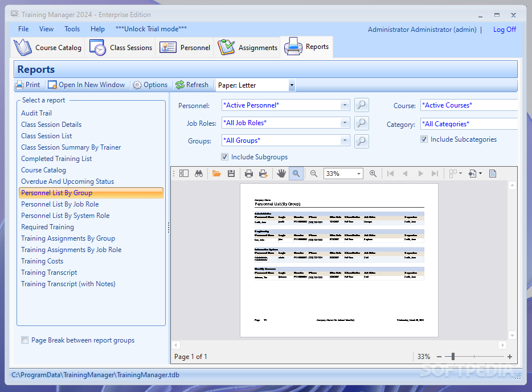The width and height of the screenshot is (532, 392).
Task: Click the viewer quick print icon
Action: tap(263, 174)
